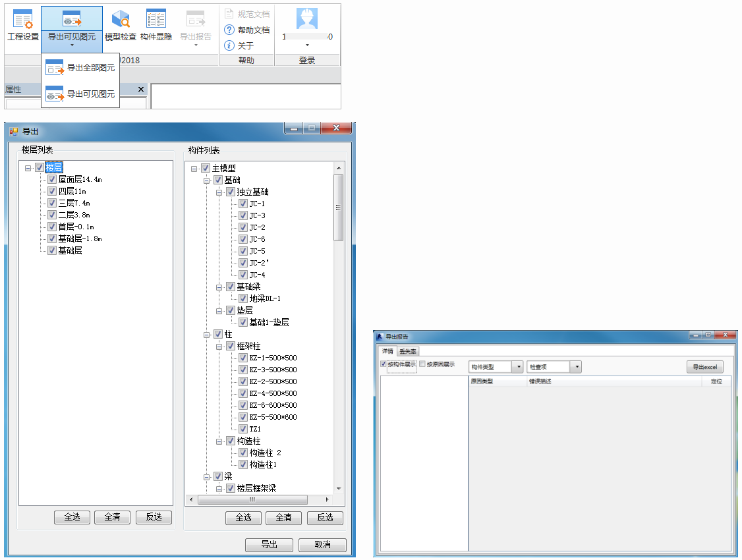The image size is (742, 560).
Task: Click the 原因类型 column header
Action: [498, 381]
